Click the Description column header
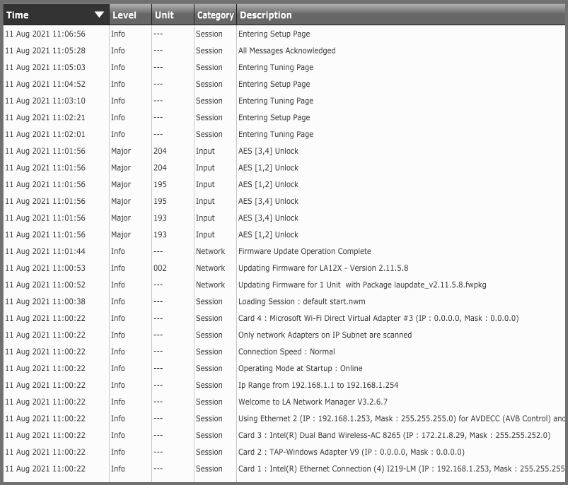Viewport: 568px width, 485px height. 400,15
